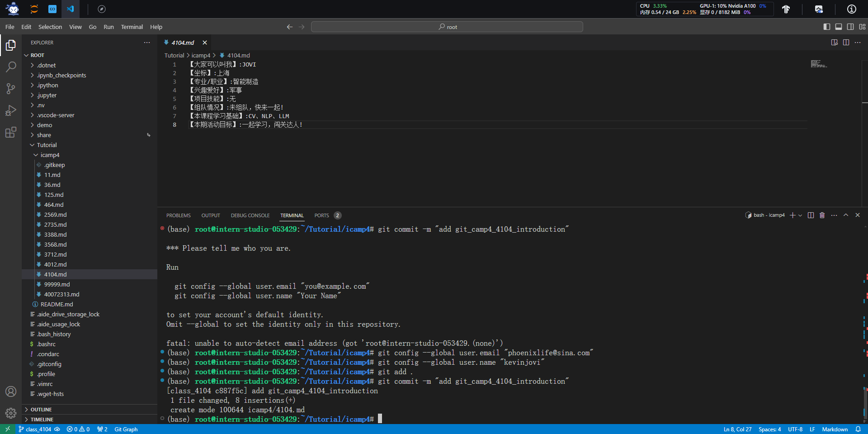Viewport: 868px width, 434px height.
Task: Expand the .dotnet folder
Action: click(x=90, y=66)
